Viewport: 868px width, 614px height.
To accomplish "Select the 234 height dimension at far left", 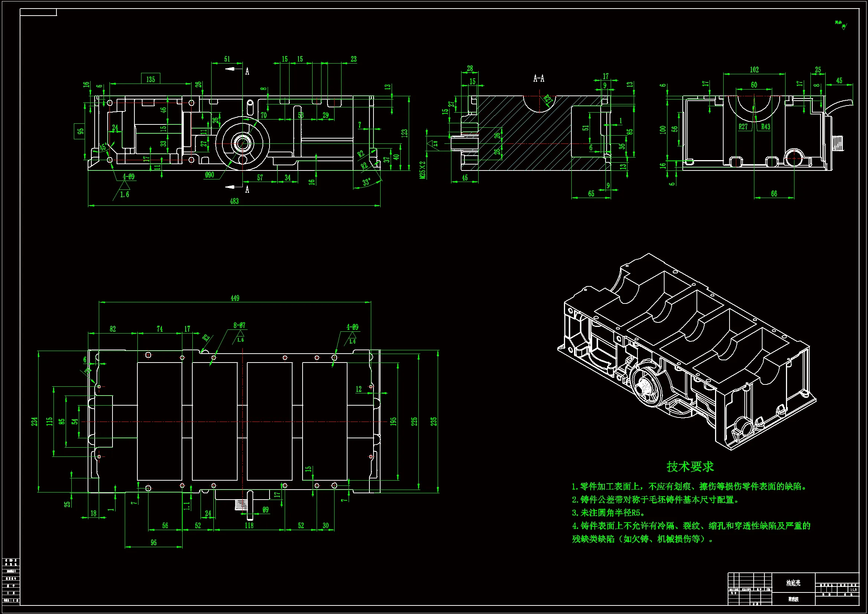I will click(35, 422).
